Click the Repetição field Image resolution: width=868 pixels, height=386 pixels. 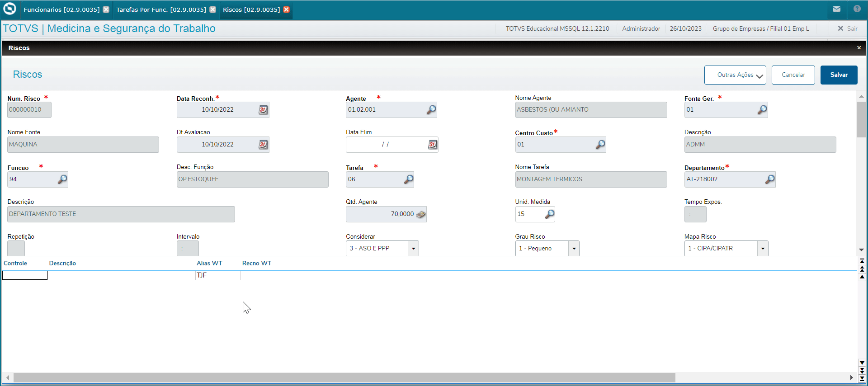[x=16, y=249]
